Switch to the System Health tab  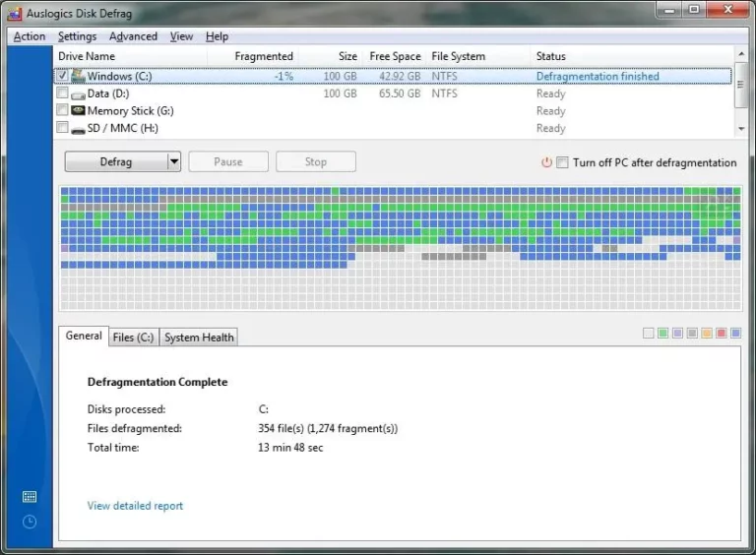pos(199,338)
